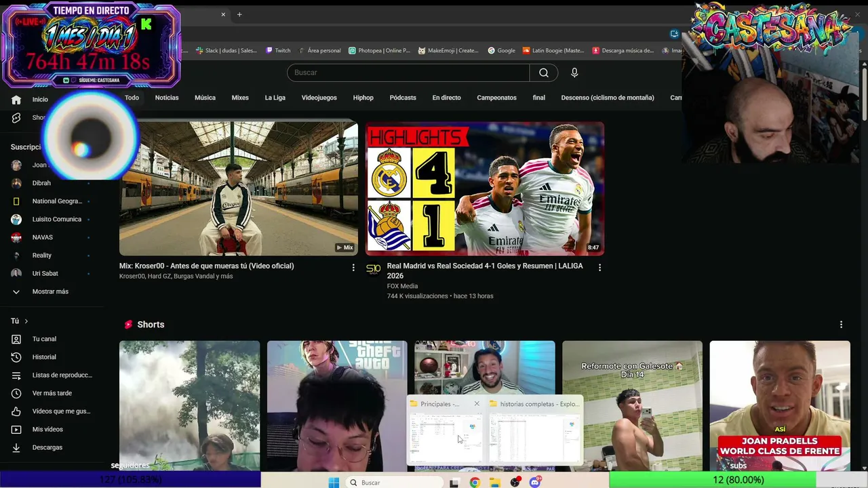This screenshot has height=488, width=868.
Task: Select the Pódcasts filter chip
Action: click(403, 98)
